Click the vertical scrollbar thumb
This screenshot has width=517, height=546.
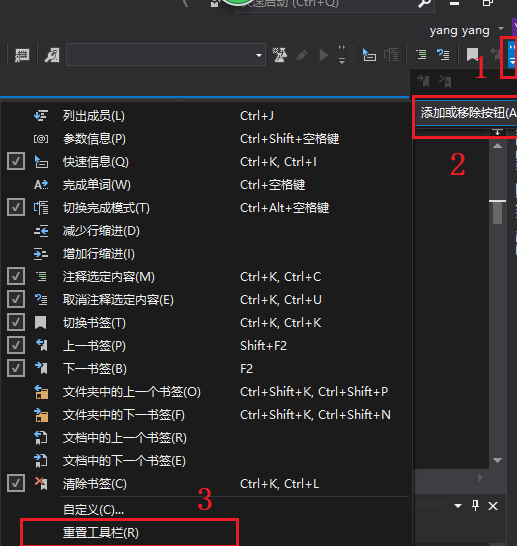point(498,212)
